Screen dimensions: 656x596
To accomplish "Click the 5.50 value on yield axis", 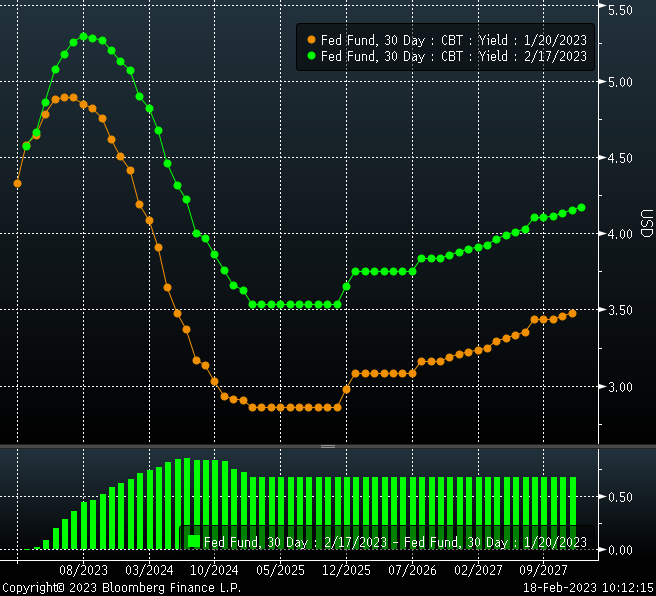I will coord(621,9).
